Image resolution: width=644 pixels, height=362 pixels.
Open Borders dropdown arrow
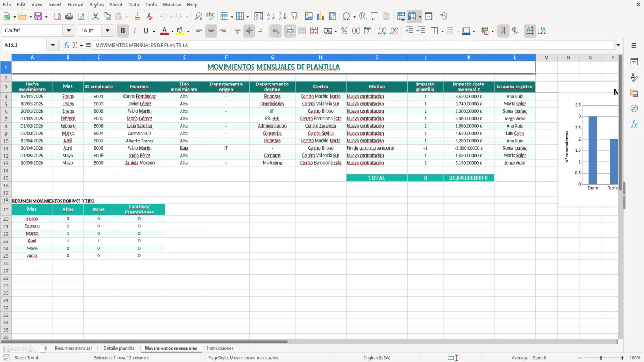pyautogui.click(x=442, y=31)
